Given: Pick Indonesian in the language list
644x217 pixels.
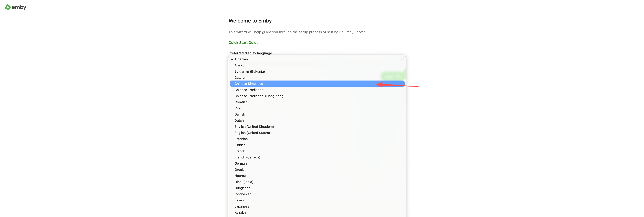Looking at the screenshot, I should click(x=243, y=194).
